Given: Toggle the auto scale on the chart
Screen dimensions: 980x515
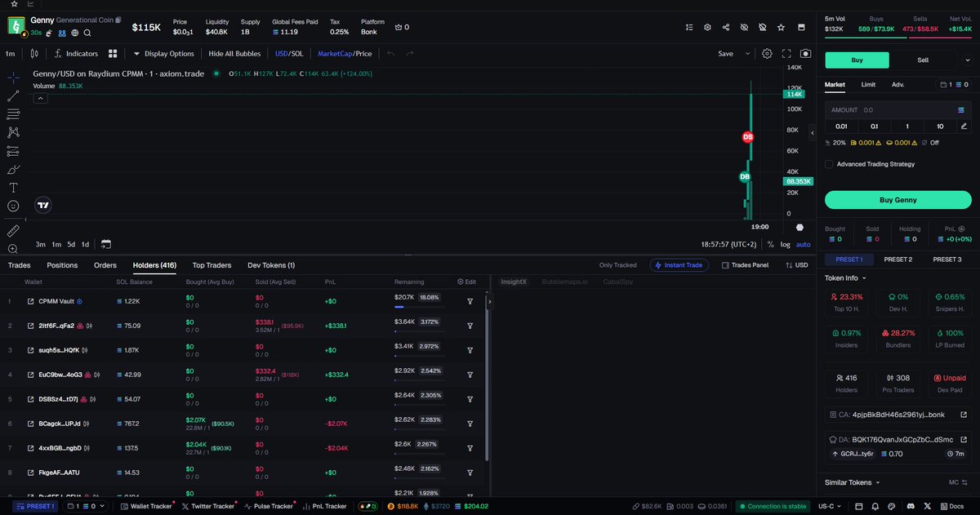Looking at the screenshot, I should (x=804, y=244).
